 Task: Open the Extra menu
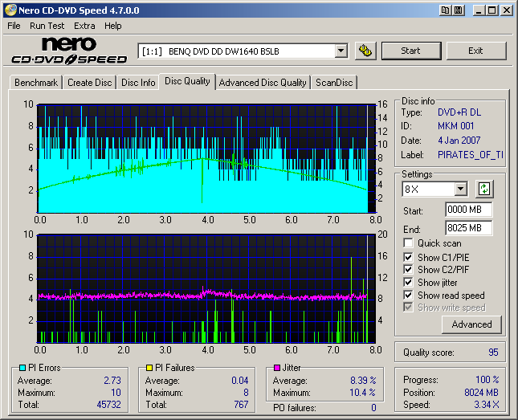(x=84, y=26)
